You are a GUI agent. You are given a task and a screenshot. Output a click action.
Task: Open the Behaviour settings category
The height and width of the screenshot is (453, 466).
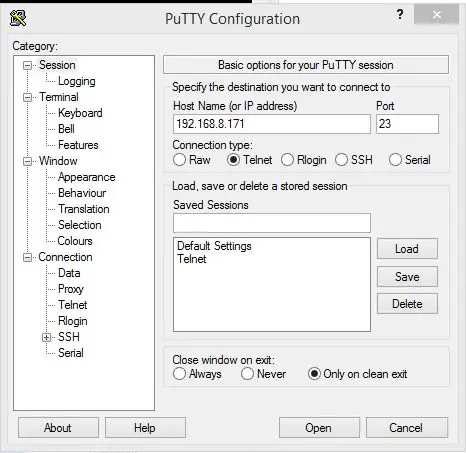pos(82,193)
